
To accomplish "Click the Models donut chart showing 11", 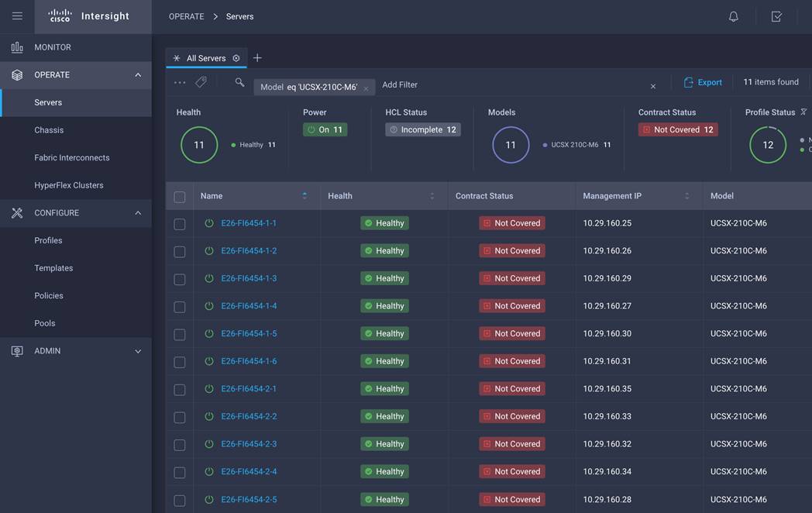I will (x=511, y=145).
